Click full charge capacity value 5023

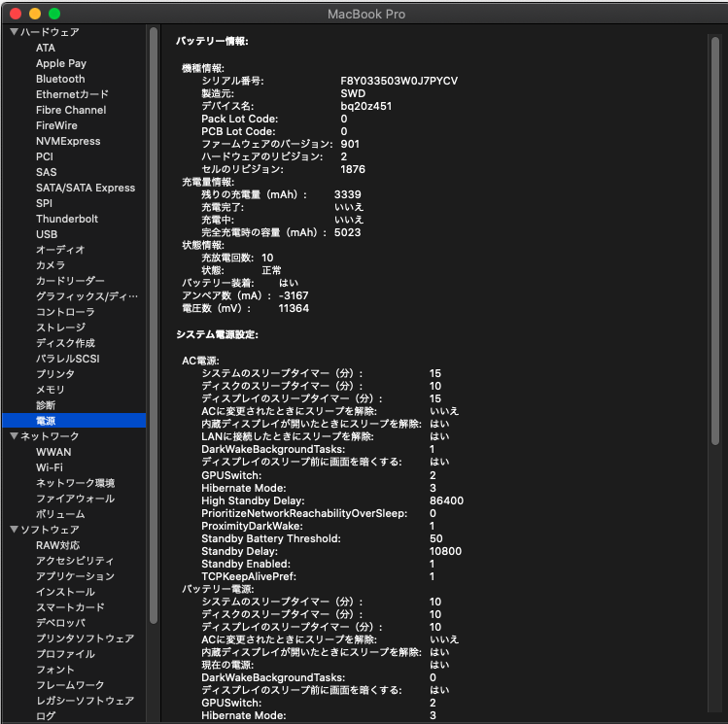[347, 232]
